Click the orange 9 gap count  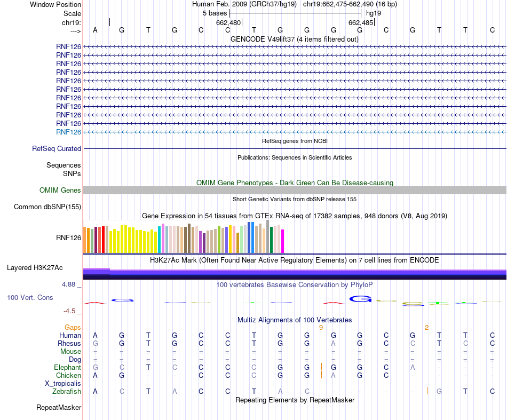tap(321, 328)
